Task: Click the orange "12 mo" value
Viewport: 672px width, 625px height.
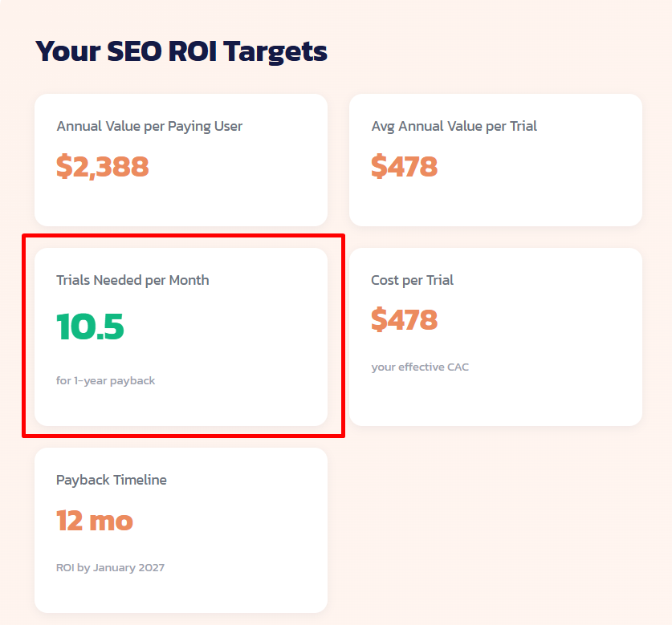Action: coord(94,521)
